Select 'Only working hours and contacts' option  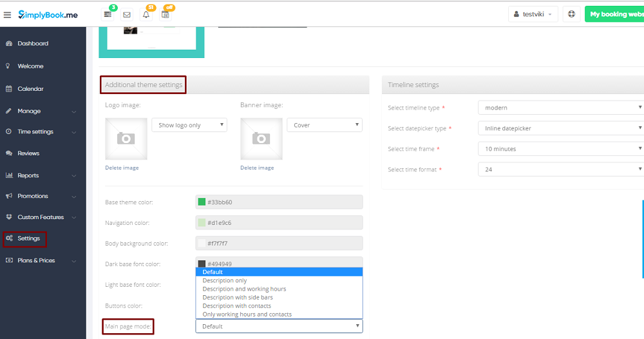pyautogui.click(x=247, y=315)
